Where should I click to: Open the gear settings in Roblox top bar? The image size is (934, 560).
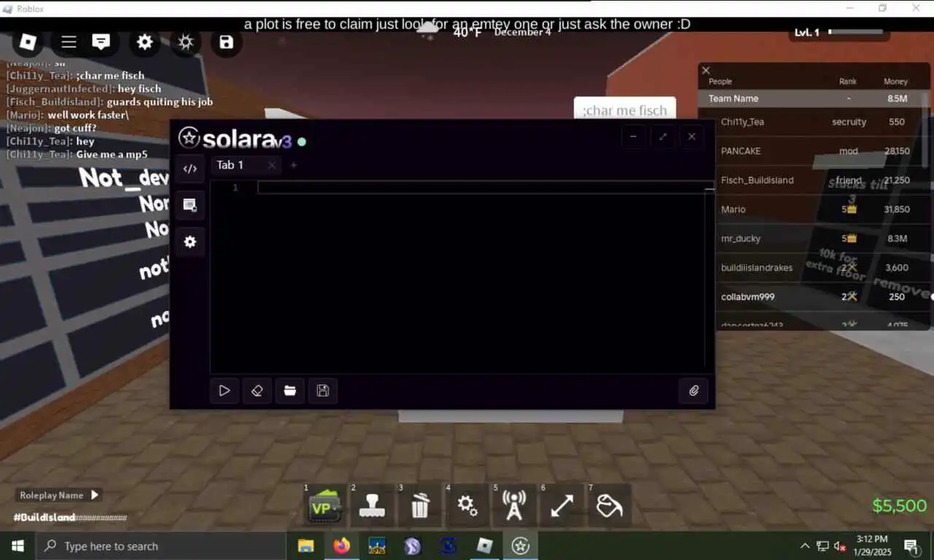[x=145, y=42]
